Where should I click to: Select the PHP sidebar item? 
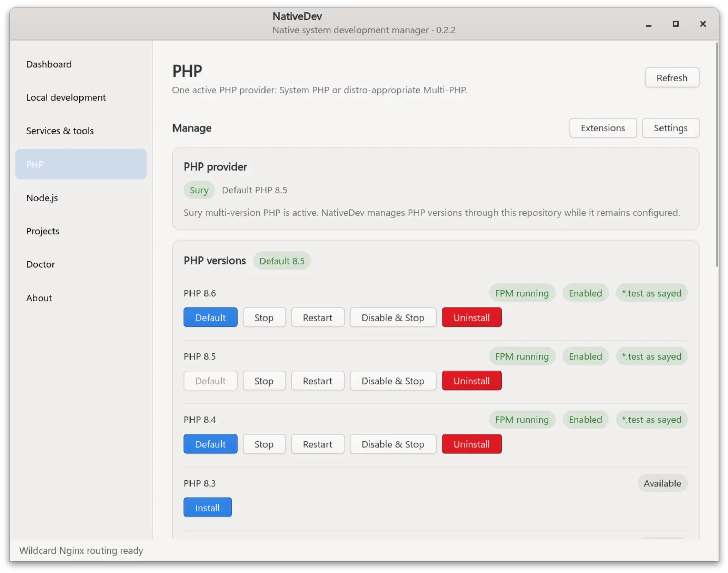tap(81, 164)
